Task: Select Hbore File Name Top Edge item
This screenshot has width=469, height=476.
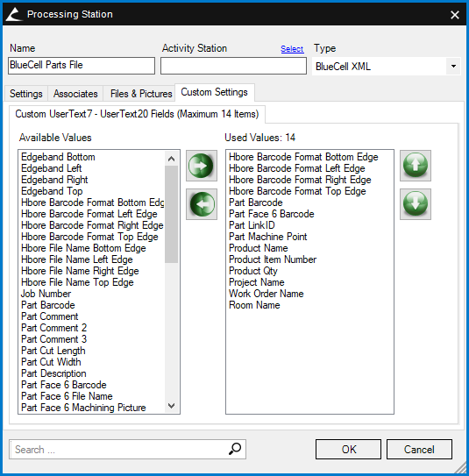Action: tap(77, 282)
